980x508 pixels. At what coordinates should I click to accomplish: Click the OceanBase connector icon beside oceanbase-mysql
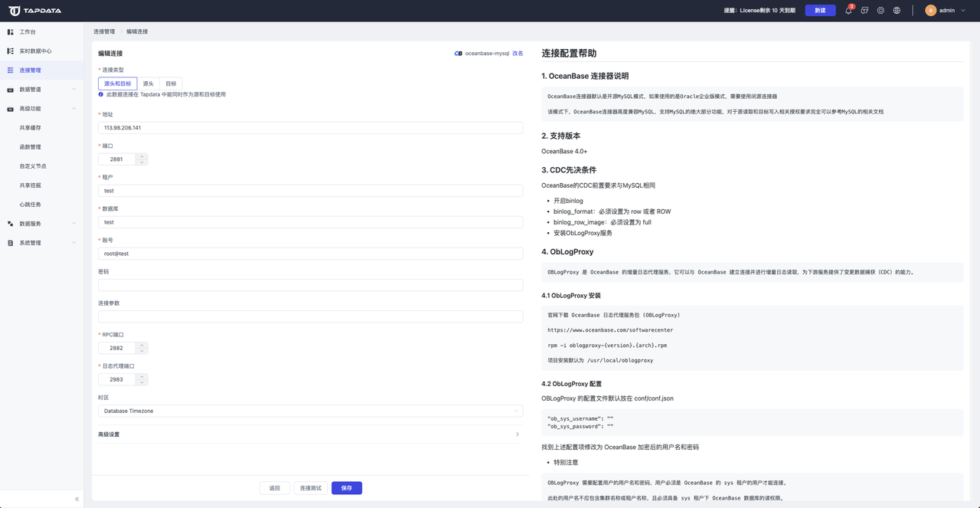[458, 54]
